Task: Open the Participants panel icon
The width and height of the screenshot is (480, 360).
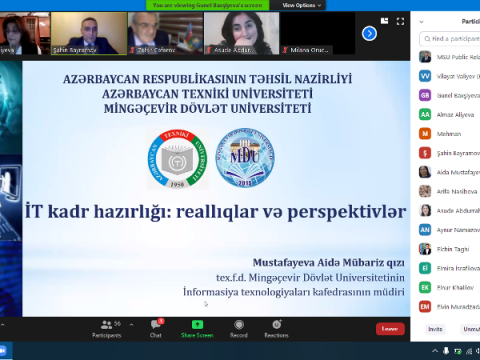Action: tap(106, 325)
